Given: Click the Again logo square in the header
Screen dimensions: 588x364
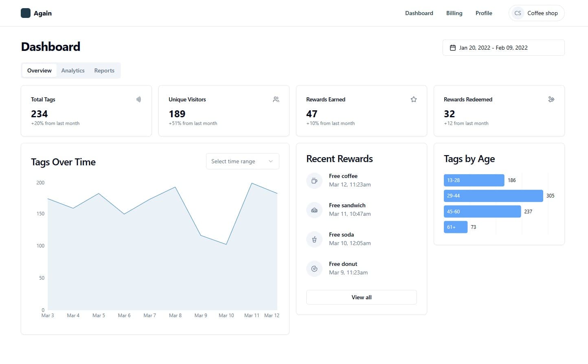Looking at the screenshot, I should click(x=25, y=13).
